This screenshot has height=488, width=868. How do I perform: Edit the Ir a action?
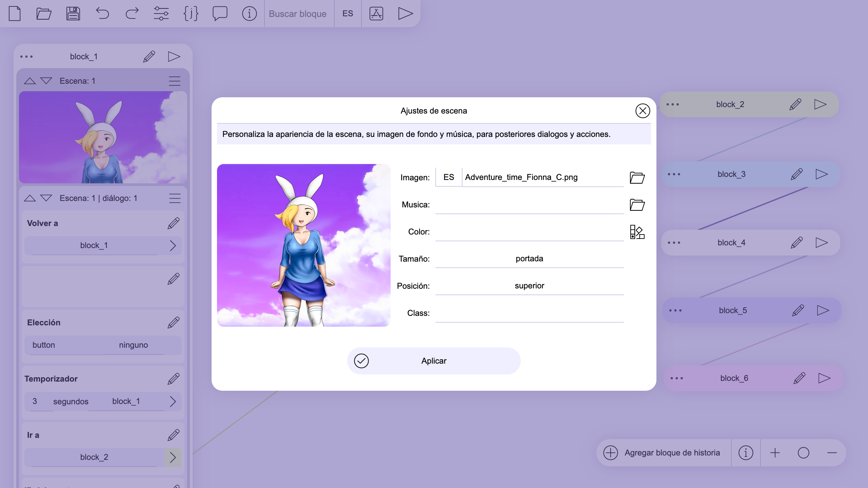(x=173, y=435)
